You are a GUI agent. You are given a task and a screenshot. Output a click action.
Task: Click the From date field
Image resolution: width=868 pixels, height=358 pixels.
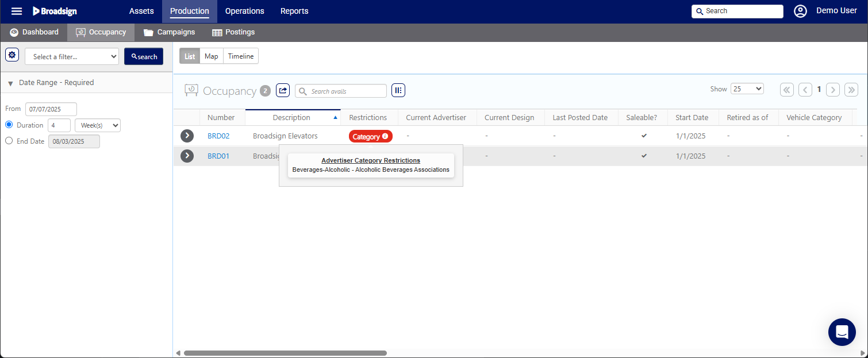51,109
